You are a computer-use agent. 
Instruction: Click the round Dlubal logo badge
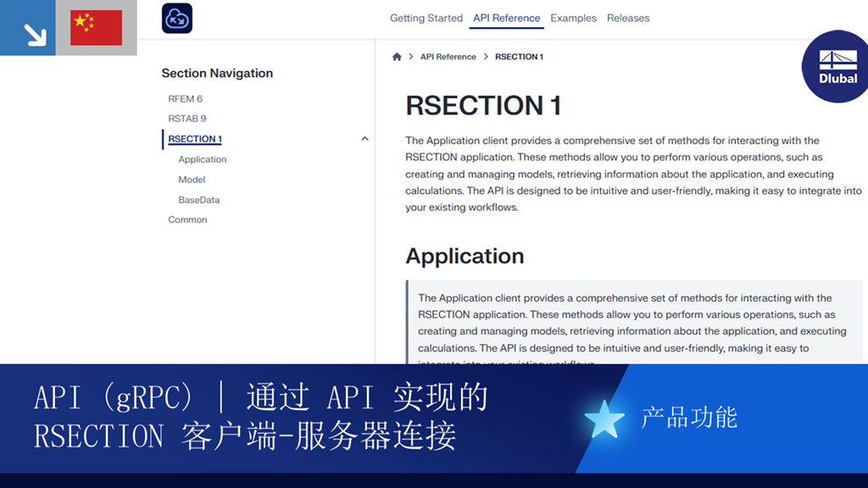[x=836, y=66]
